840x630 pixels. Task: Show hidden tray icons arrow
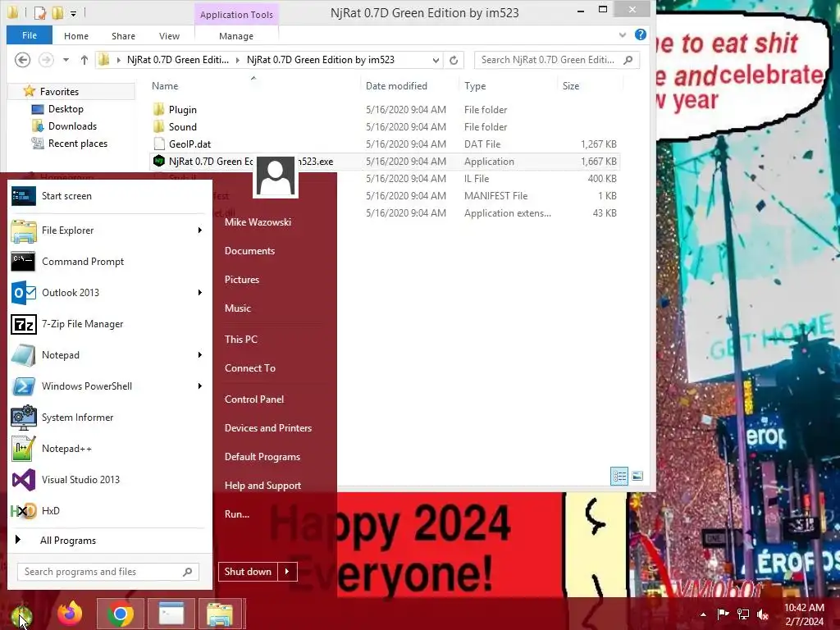(703, 614)
